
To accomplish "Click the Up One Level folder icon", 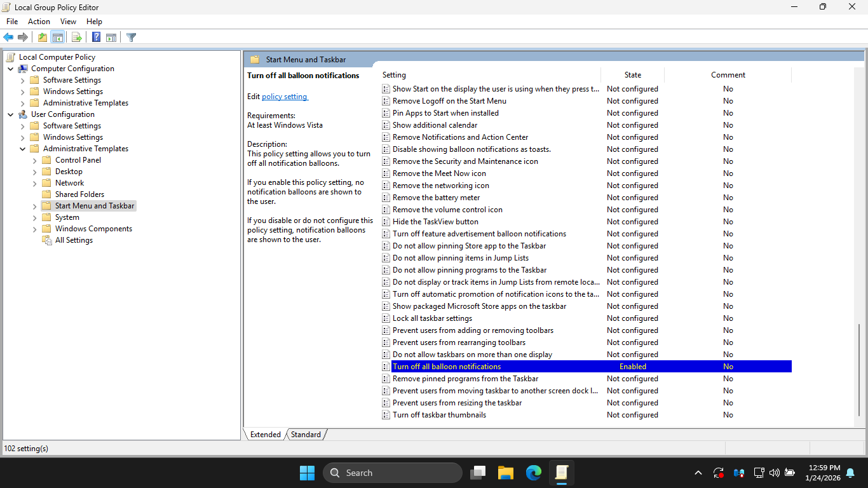I will point(42,37).
